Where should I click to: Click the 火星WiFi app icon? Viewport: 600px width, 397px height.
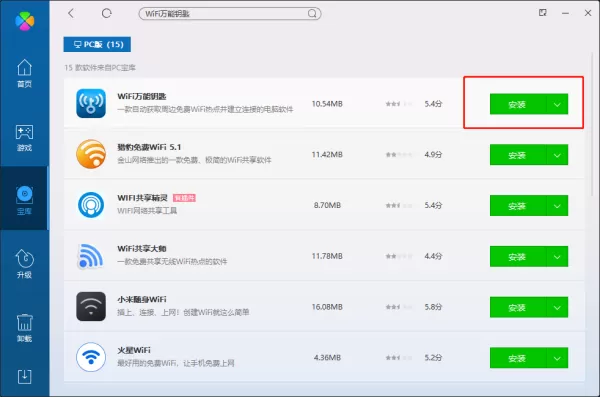click(x=91, y=357)
